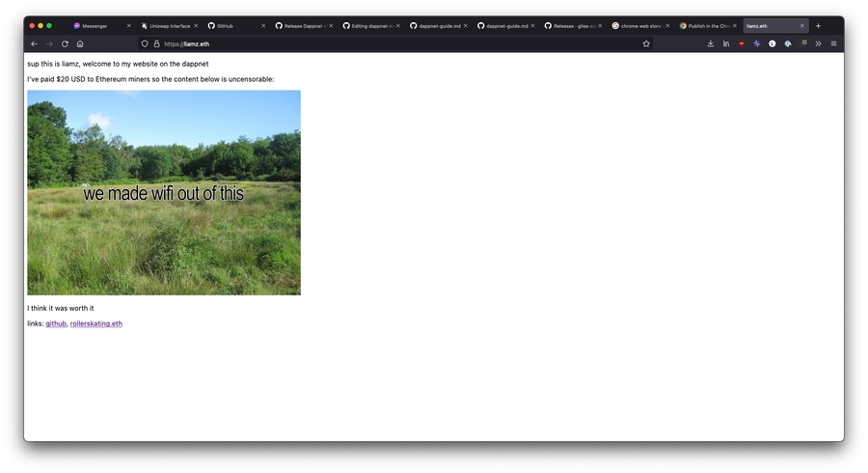Click the back navigation arrow
Image resolution: width=868 pixels, height=473 pixels.
point(34,43)
